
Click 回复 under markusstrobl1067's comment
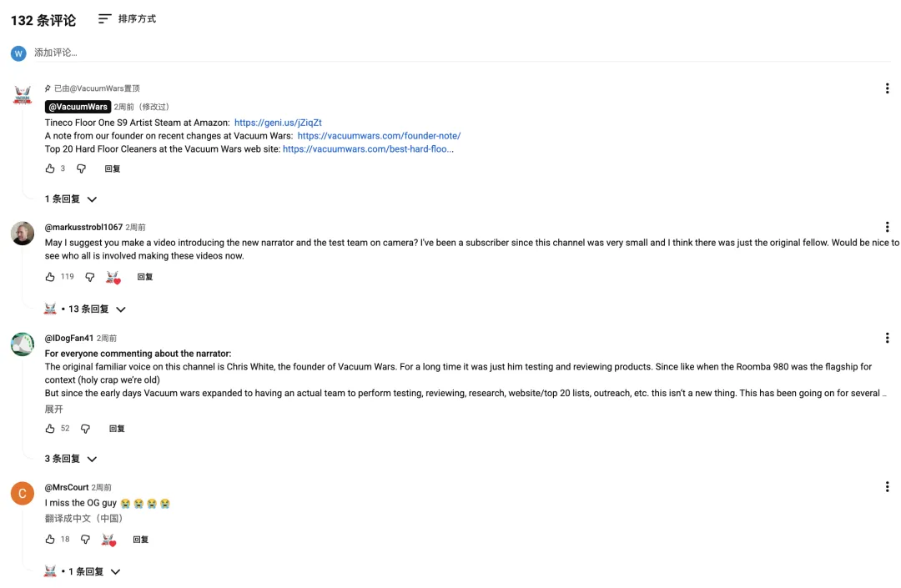(x=145, y=277)
